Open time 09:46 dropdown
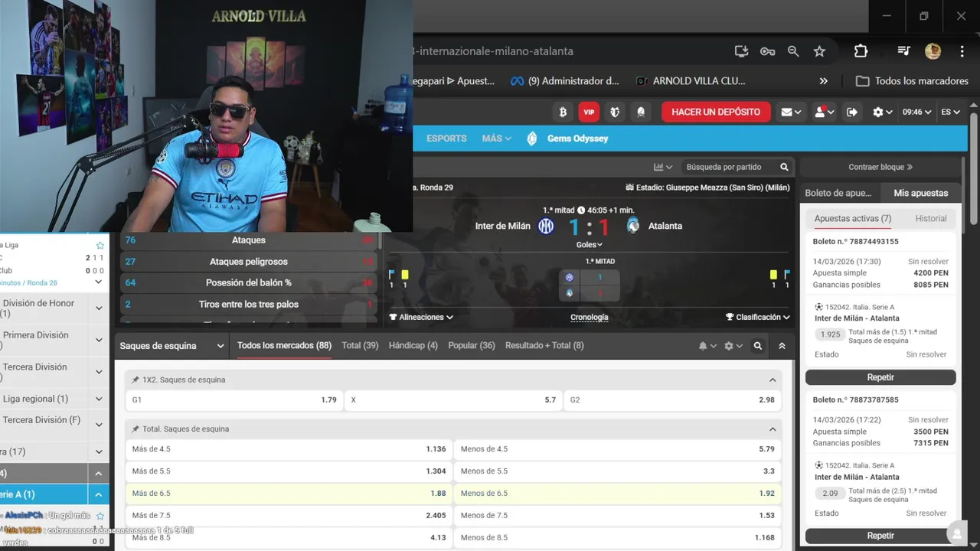The image size is (980, 551). (916, 112)
